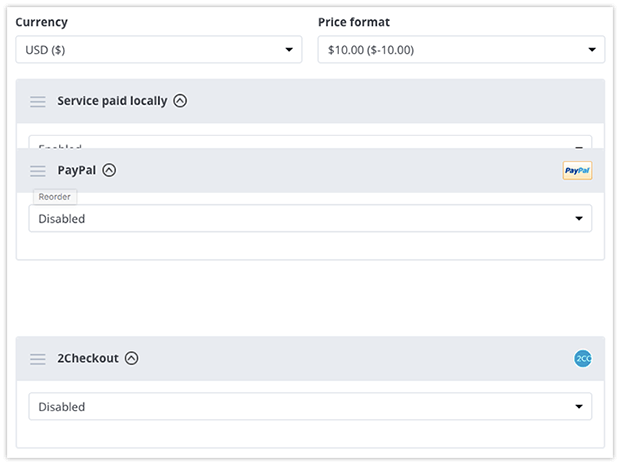The height and width of the screenshot is (465, 620).
Task: Click the Service paid locally title
Action: 112,101
